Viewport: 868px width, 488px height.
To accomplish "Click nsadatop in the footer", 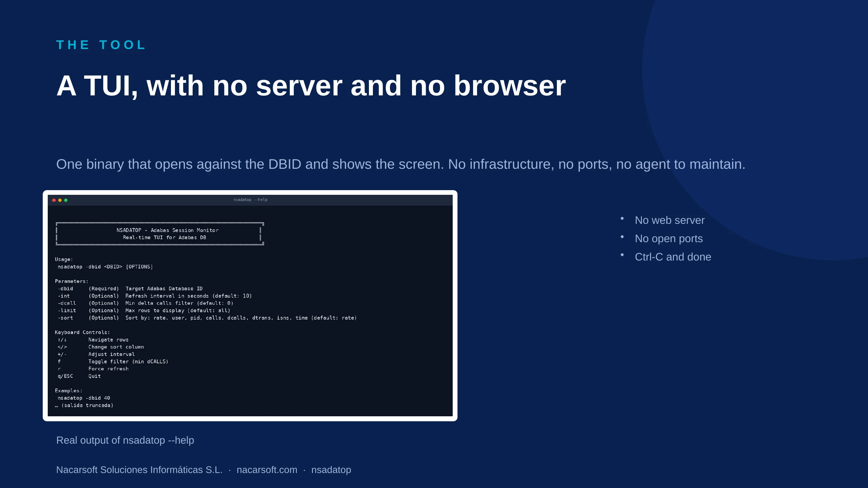I will tap(331, 469).
